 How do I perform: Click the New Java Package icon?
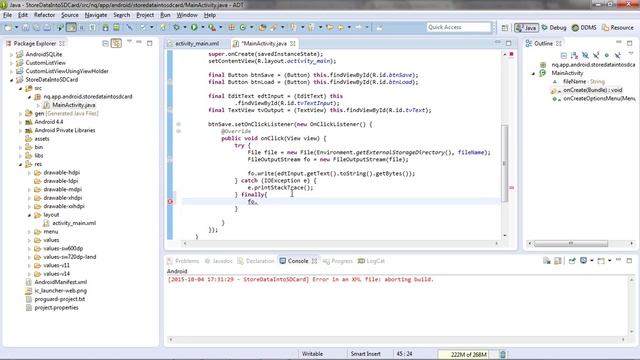click(x=231, y=27)
